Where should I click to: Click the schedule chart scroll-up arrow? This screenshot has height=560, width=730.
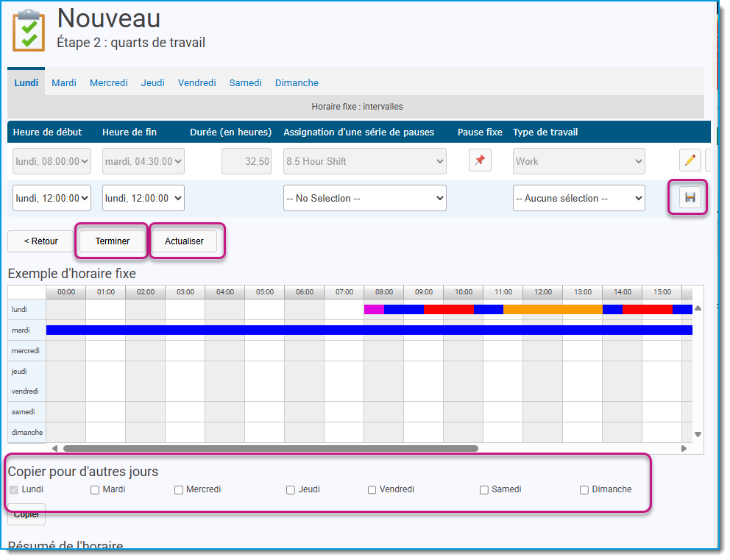pyautogui.click(x=698, y=308)
